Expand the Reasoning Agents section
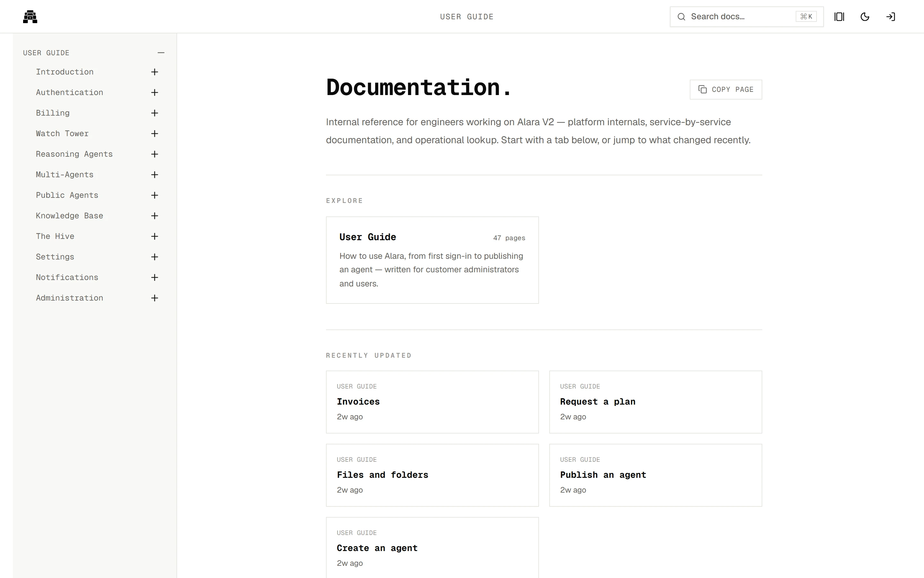Image resolution: width=924 pixels, height=578 pixels. pos(155,154)
